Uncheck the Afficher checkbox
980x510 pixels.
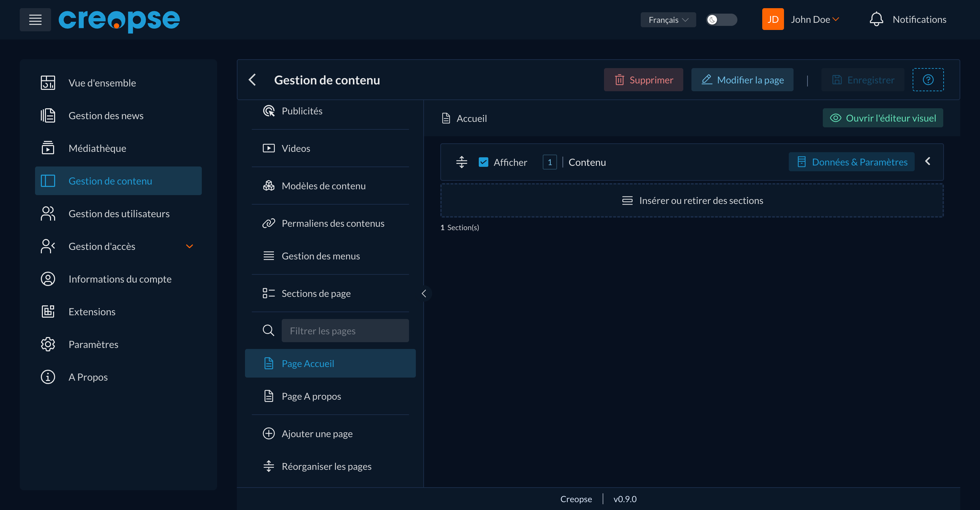click(483, 162)
